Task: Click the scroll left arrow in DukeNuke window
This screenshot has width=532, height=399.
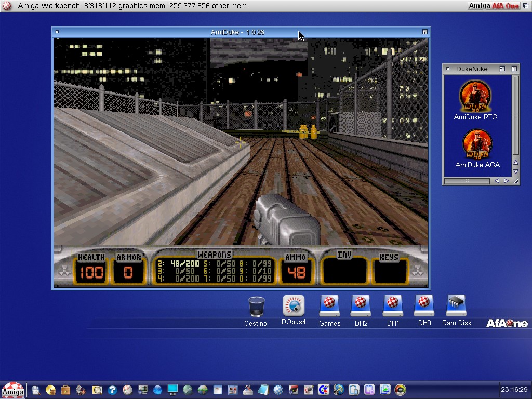Action: pos(497,181)
